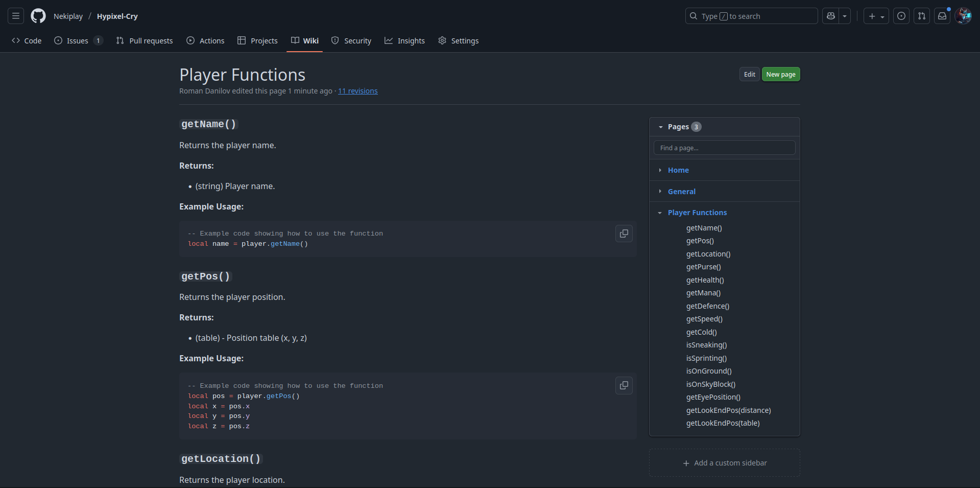
Task: Jump to isSprinting() section
Action: click(706, 358)
